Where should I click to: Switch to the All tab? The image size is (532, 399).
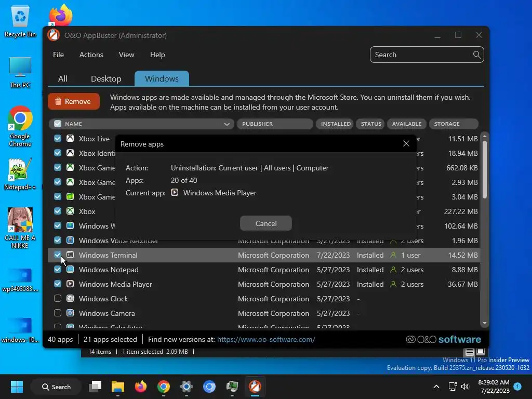tap(63, 79)
